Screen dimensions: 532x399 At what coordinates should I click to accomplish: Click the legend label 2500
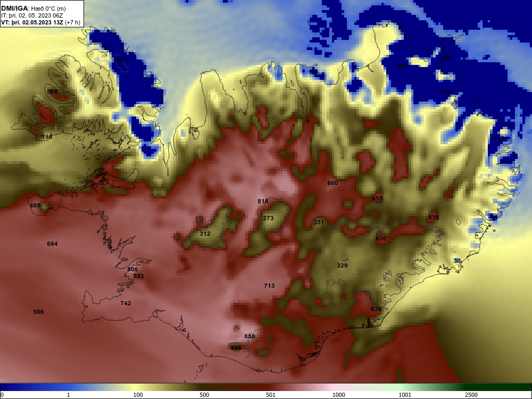coord(471,395)
